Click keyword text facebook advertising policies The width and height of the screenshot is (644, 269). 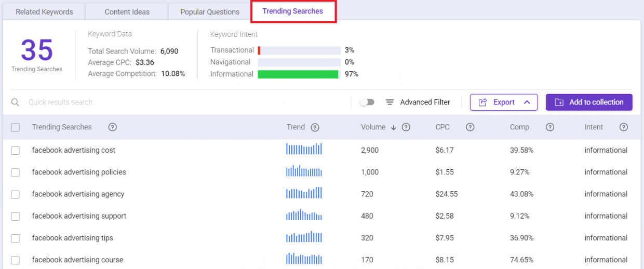pyautogui.click(x=79, y=172)
